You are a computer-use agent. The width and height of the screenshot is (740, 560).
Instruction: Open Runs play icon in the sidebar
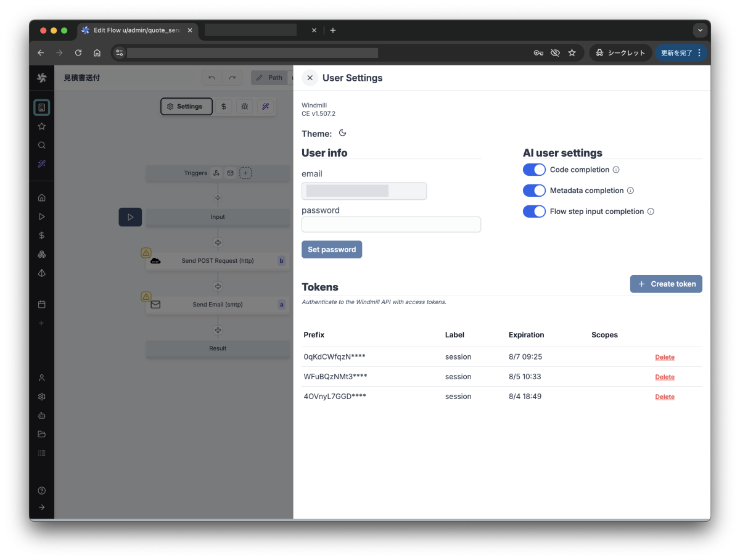(42, 216)
